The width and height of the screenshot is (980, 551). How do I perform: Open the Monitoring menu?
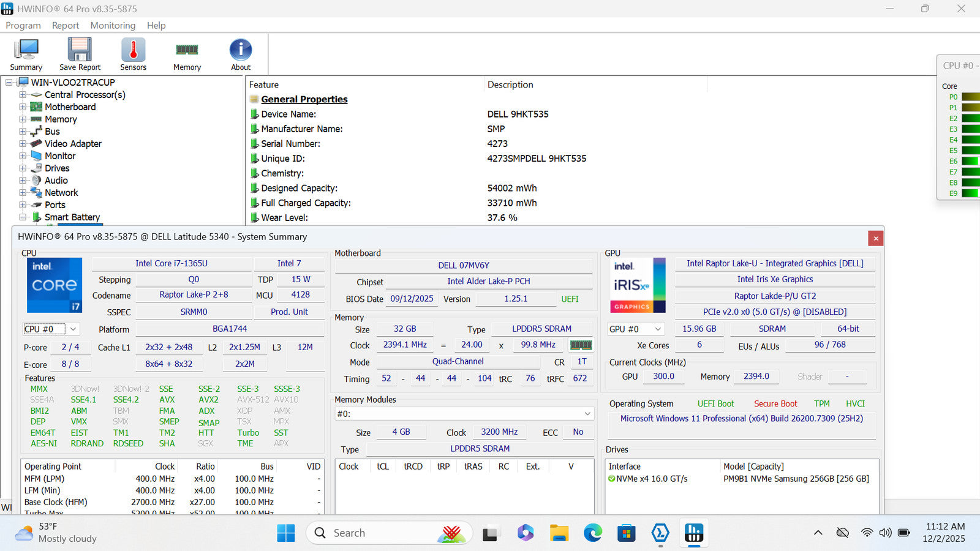(113, 26)
